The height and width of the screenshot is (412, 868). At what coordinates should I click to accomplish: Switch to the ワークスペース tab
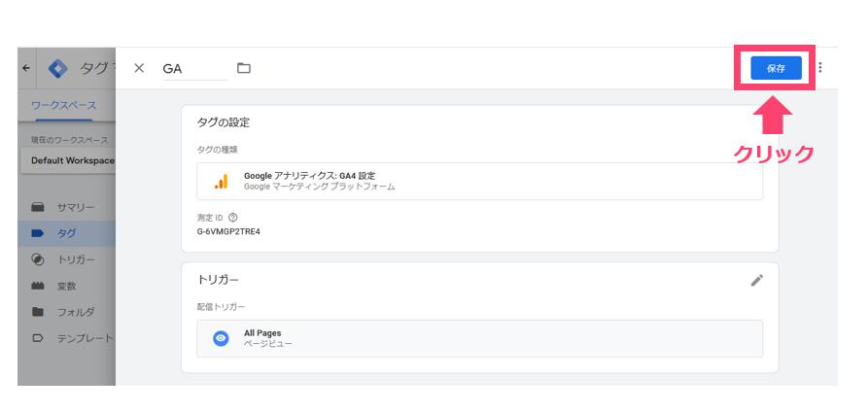(63, 105)
